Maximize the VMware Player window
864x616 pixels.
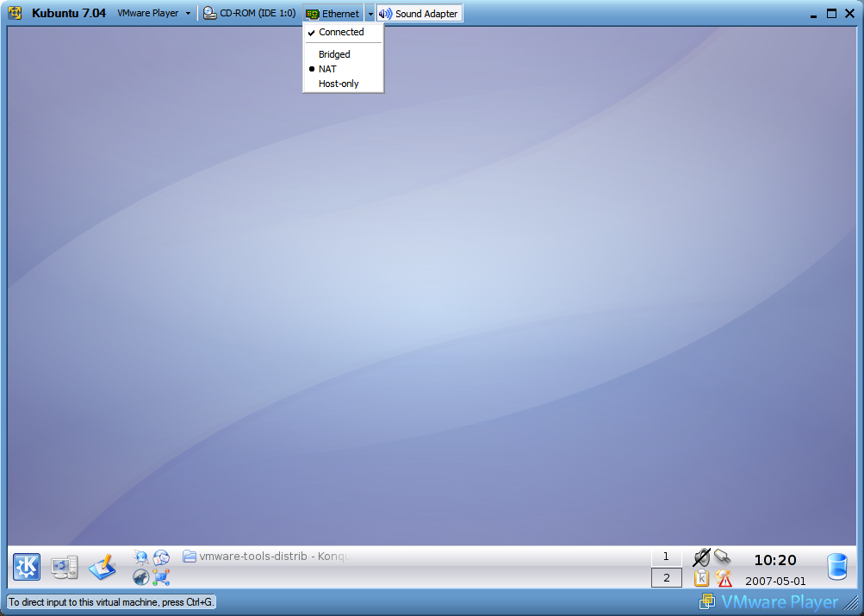pyautogui.click(x=831, y=14)
